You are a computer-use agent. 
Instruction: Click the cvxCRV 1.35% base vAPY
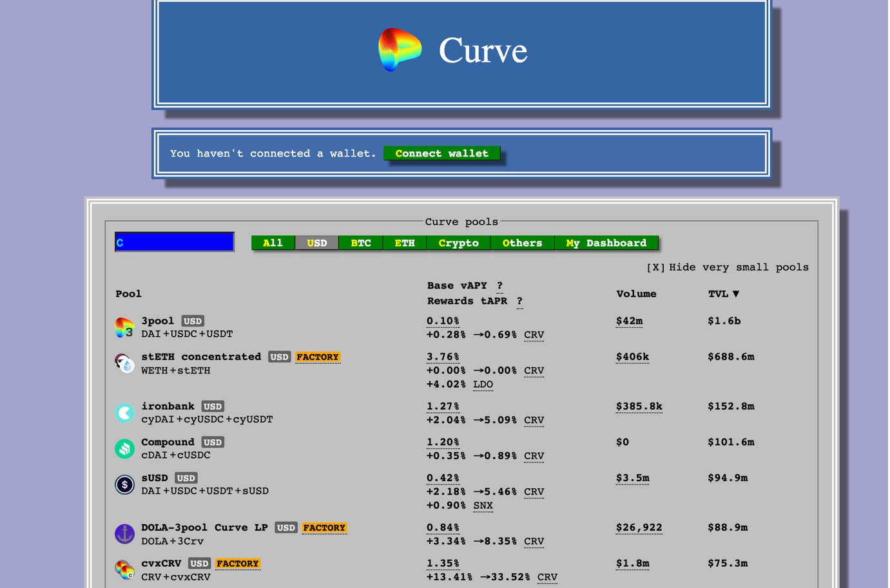(x=443, y=564)
